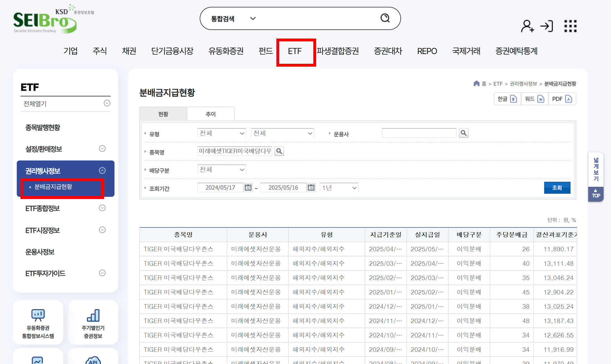This screenshot has height=364, width=611.
Task: Expand the ETF종합정보 menu
Action: point(102,208)
